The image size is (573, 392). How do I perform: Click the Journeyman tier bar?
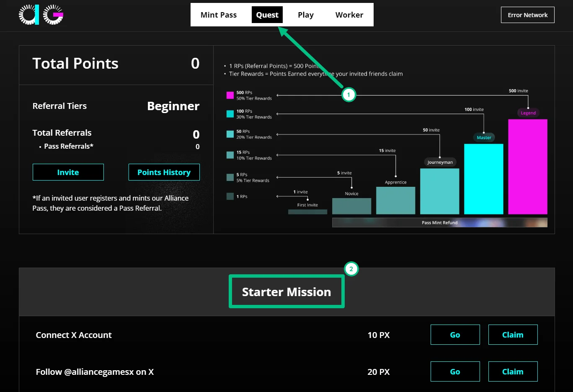(440, 191)
